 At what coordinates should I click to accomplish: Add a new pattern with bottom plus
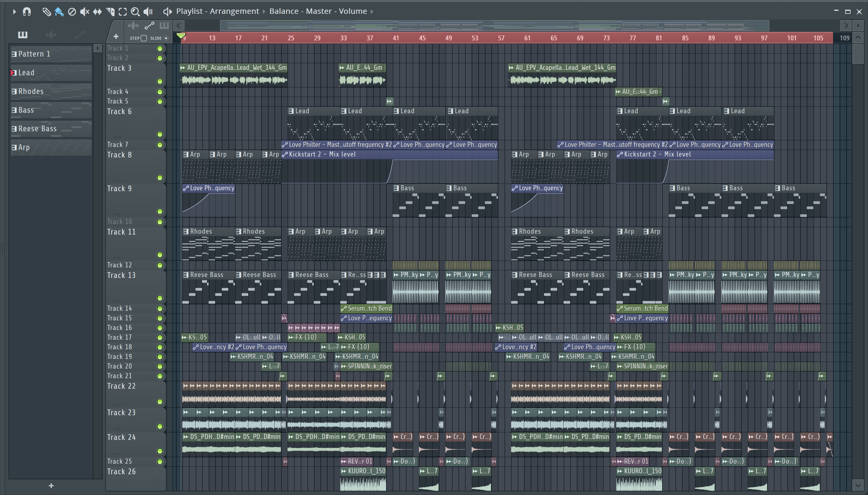[x=51, y=485]
